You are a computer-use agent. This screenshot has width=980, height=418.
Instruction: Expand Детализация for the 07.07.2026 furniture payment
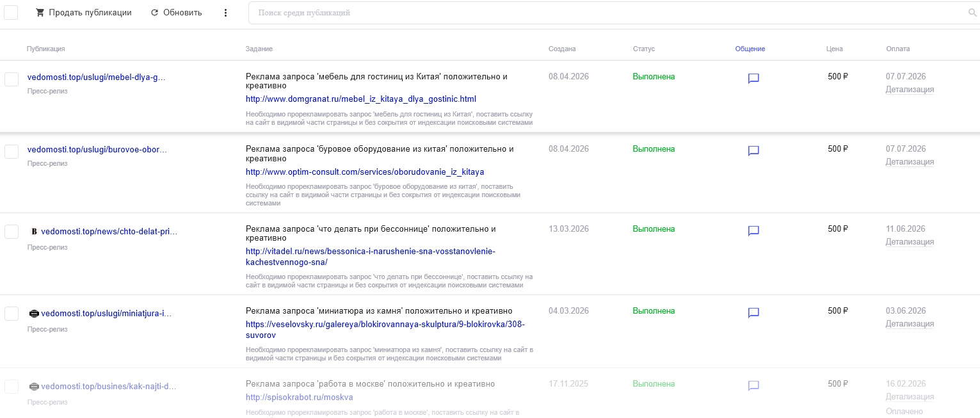point(910,90)
